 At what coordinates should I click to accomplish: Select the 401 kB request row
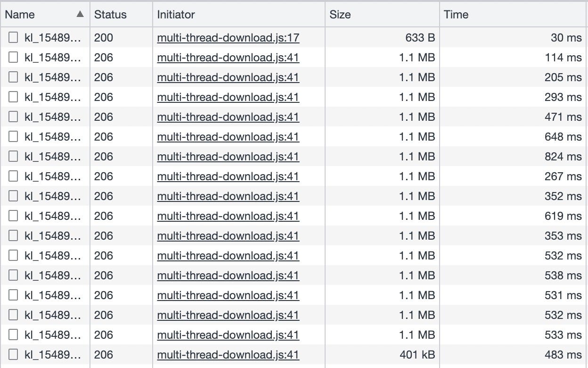(x=283, y=354)
